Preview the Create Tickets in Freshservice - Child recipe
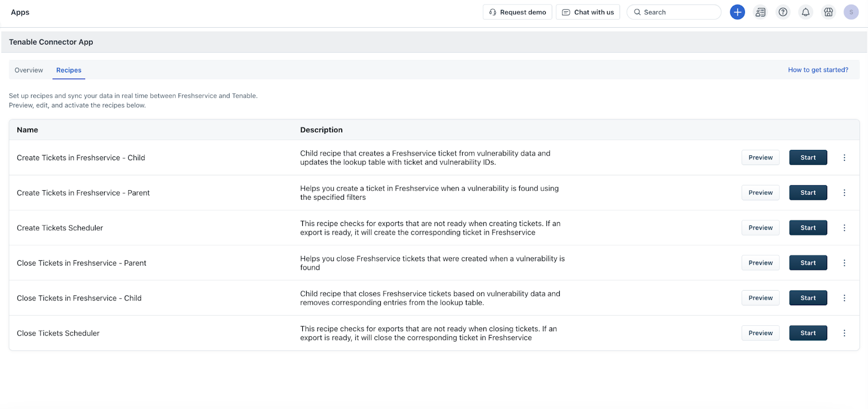This screenshot has height=409, width=868. pos(761,158)
